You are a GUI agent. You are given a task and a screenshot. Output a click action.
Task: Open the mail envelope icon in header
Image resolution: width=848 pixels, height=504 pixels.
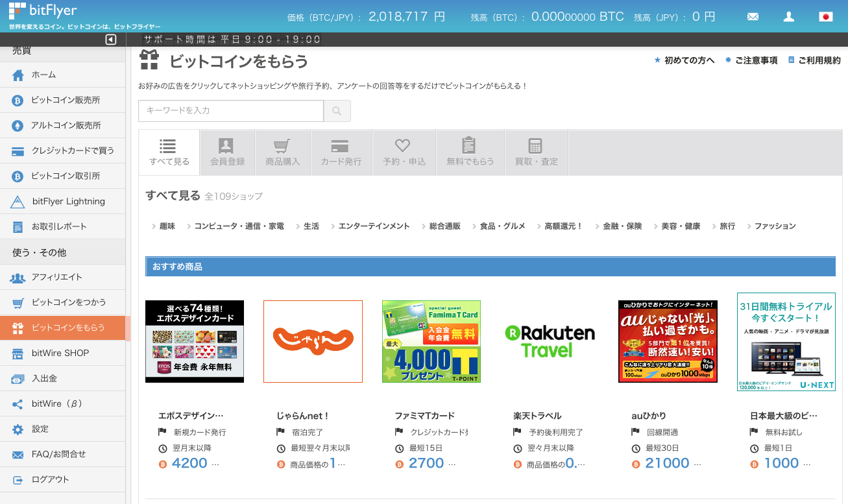coord(753,17)
